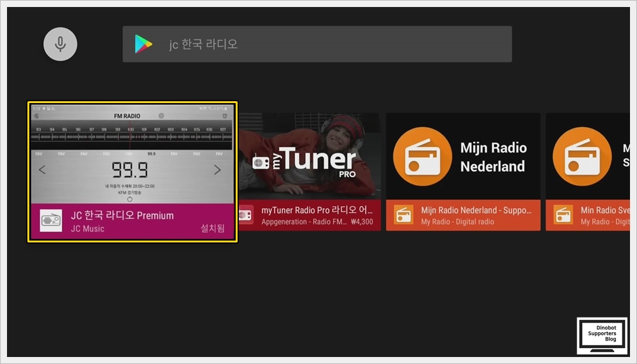Click the large 'Mijn Radio Nederland' banner text

[493, 157]
